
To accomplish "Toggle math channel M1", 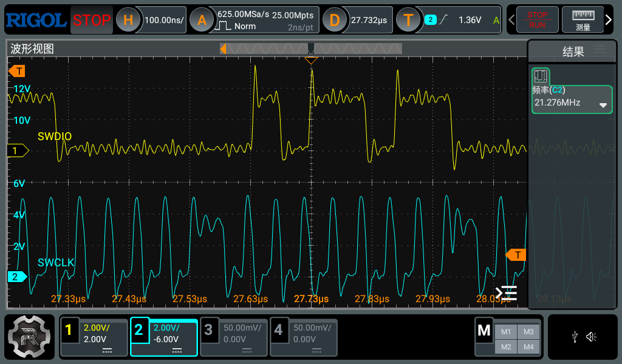I will 506,332.
